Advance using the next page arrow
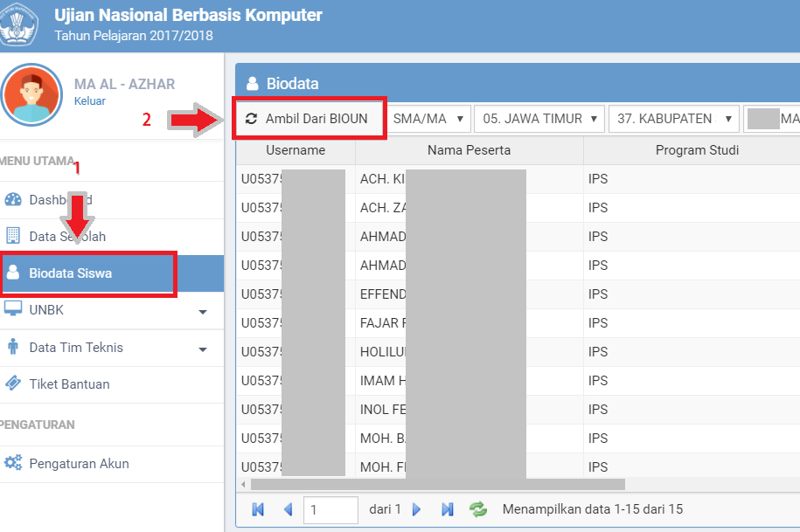 pyautogui.click(x=417, y=509)
